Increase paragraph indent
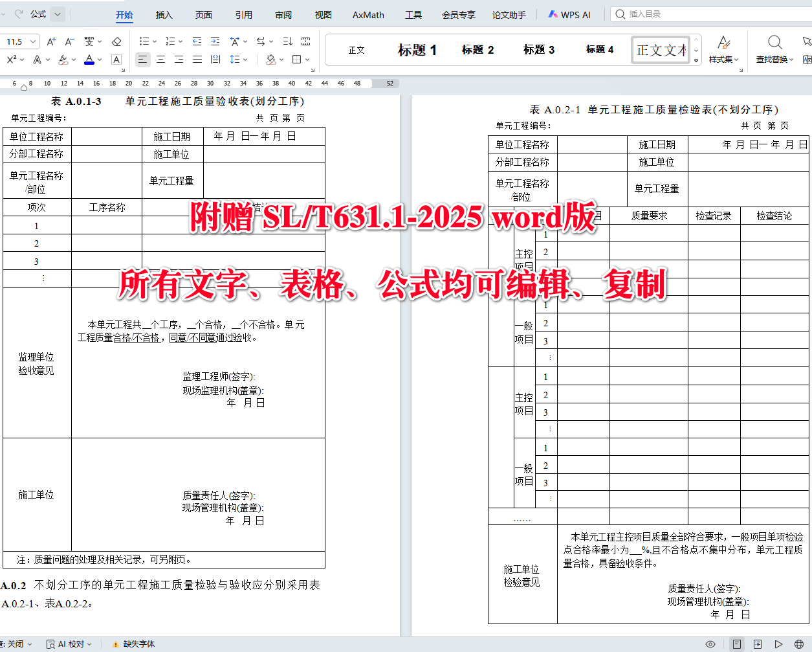 (215, 41)
